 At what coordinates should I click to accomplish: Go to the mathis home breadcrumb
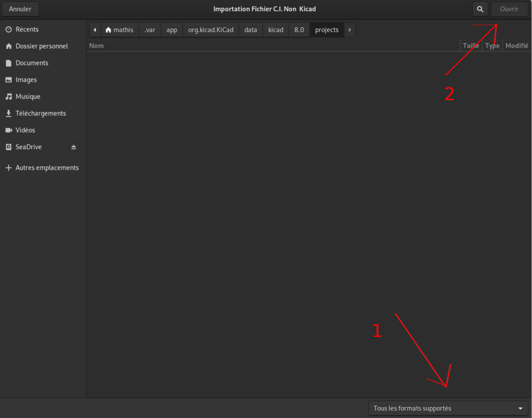click(x=120, y=30)
